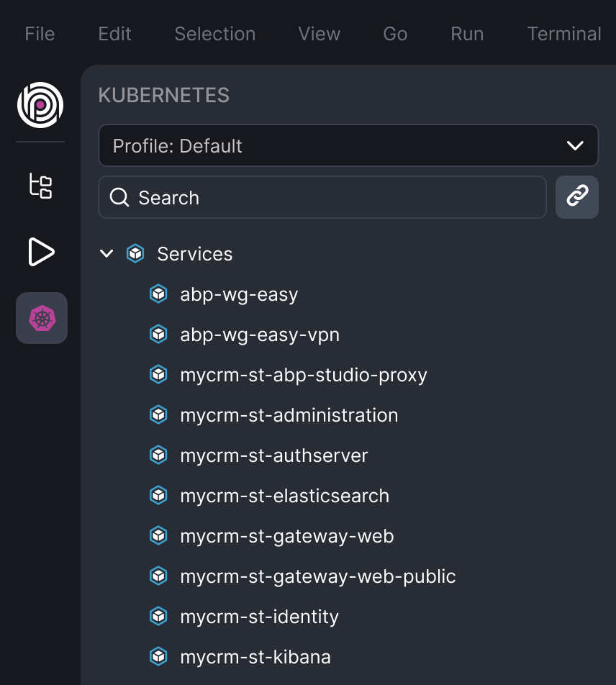Open the Solution Explorer sidebar icon
This screenshot has height=685, width=616.
point(40,186)
